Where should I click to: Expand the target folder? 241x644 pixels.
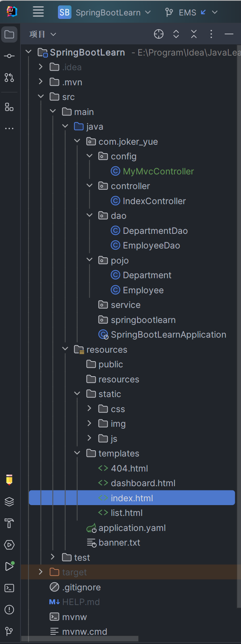pos(41,572)
